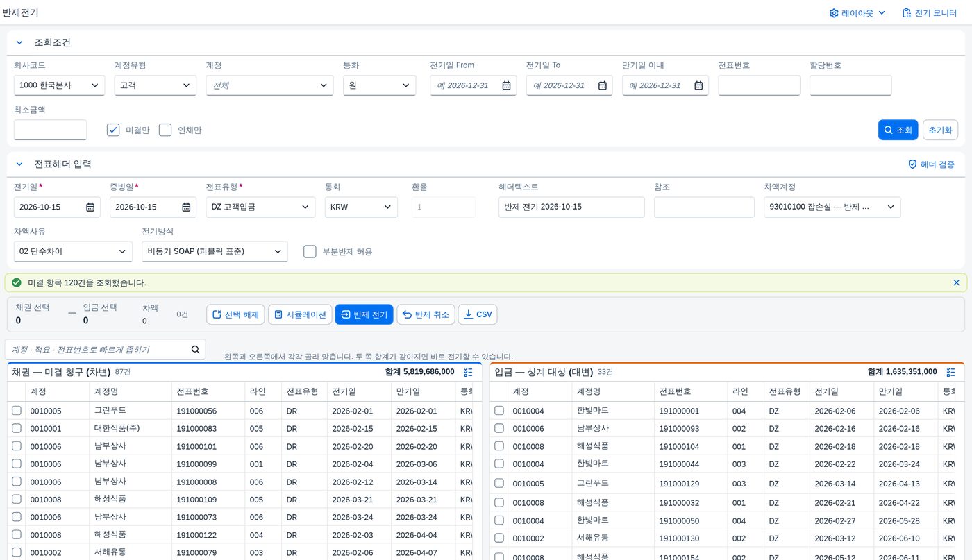The height and width of the screenshot is (560, 972).
Task: Open calendar icon in header 전기일 field
Action: [90, 207]
